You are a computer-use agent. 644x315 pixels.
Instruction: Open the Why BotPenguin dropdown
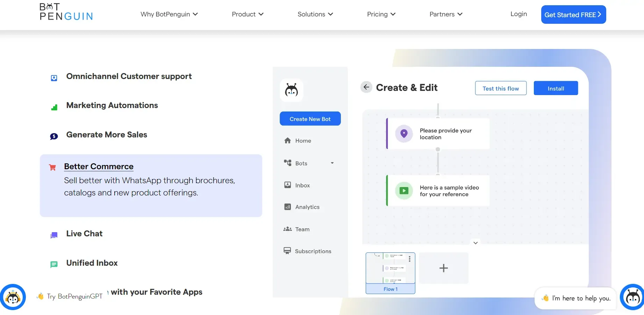click(x=169, y=14)
